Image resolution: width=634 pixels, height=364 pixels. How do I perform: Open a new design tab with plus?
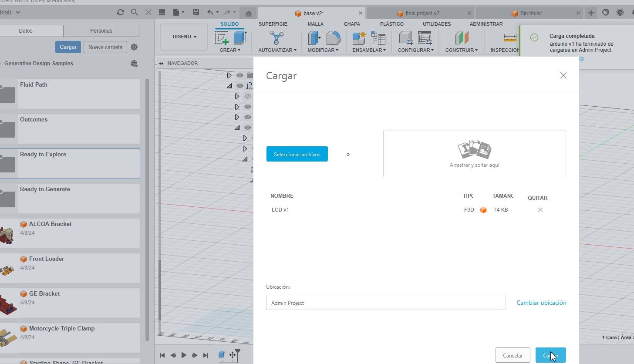(x=591, y=13)
